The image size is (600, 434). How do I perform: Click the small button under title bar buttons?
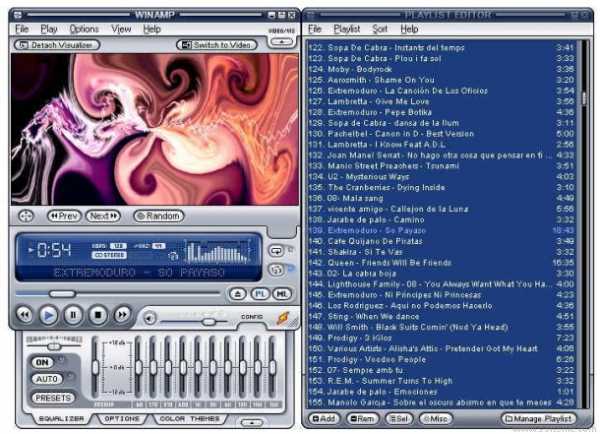pos(282,41)
